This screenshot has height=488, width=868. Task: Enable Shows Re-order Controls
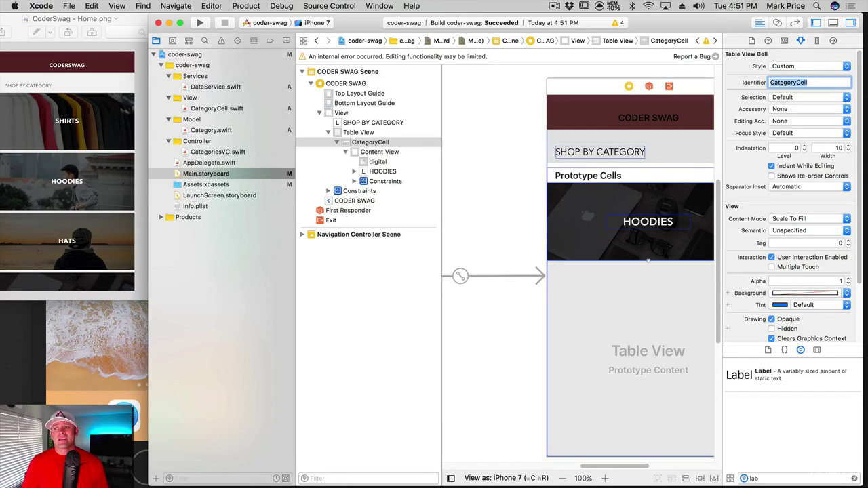[x=771, y=176]
